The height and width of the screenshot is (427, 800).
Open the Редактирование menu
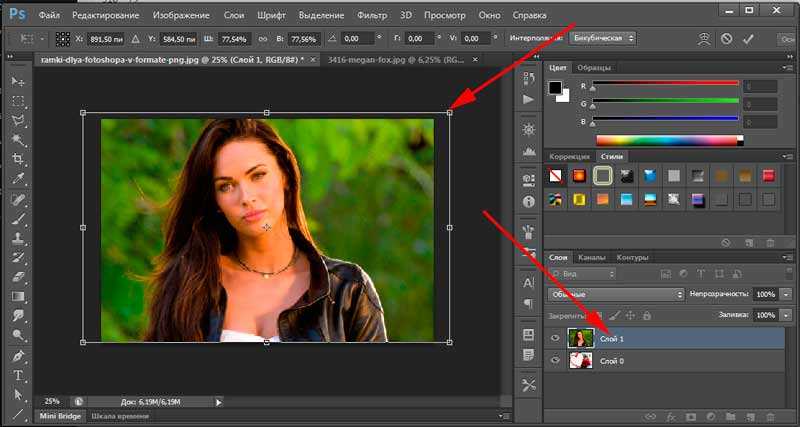point(106,15)
